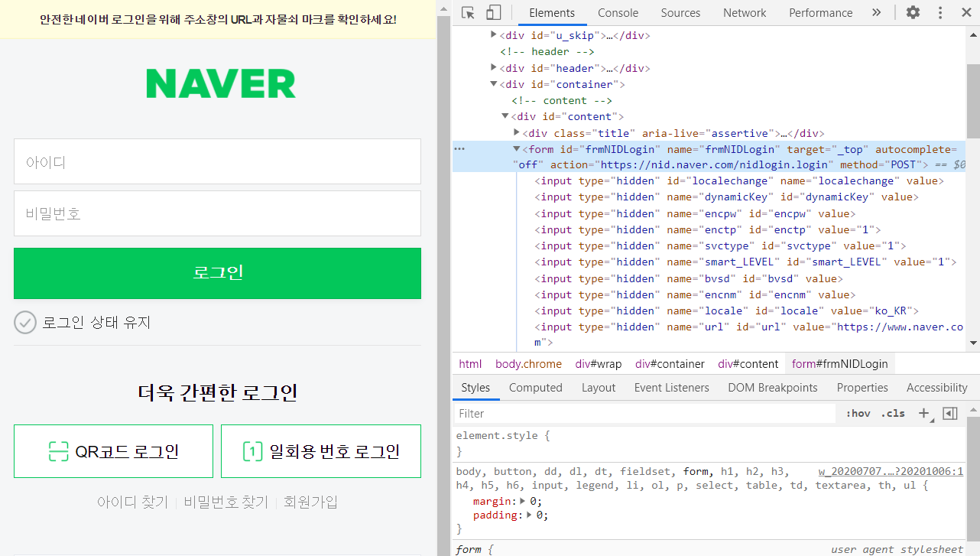
Task: Toggle the computed styles sidebar icon
Action: [950, 413]
